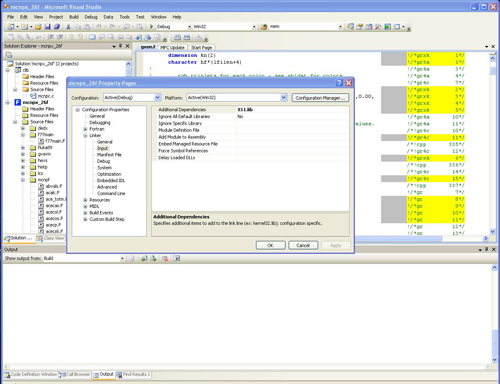The width and height of the screenshot is (500, 384).
Task: Select Optimization under Linker
Action: click(x=109, y=174)
